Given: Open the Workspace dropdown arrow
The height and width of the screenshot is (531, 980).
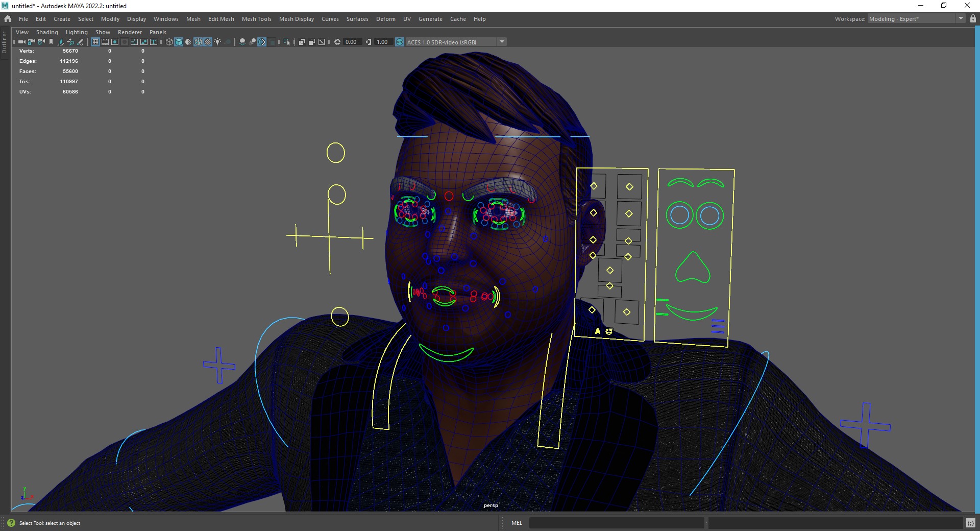Looking at the screenshot, I should (961, 18).
